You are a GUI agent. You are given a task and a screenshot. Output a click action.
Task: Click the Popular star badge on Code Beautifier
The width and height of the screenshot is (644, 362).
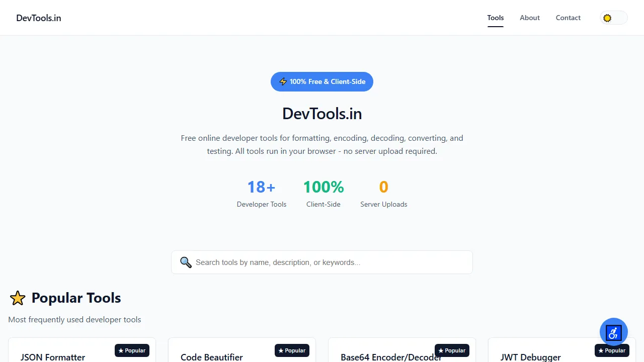coord(292,350)
